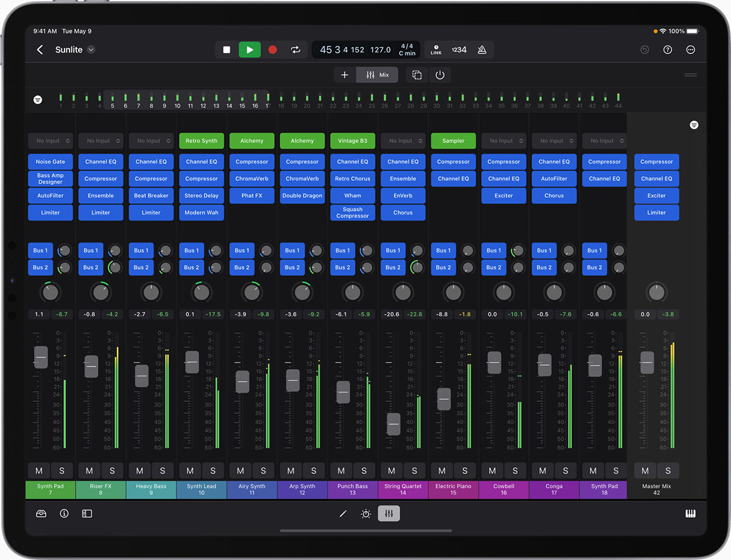Select the pencil edit tool
This screenshot has height=560, width=731.
343,514
